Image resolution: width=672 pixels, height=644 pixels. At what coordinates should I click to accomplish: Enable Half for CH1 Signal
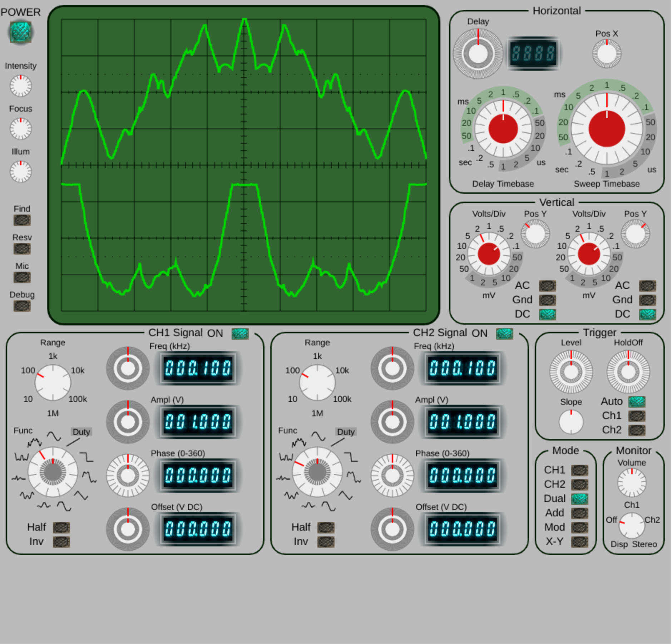[x=61, y=528]
